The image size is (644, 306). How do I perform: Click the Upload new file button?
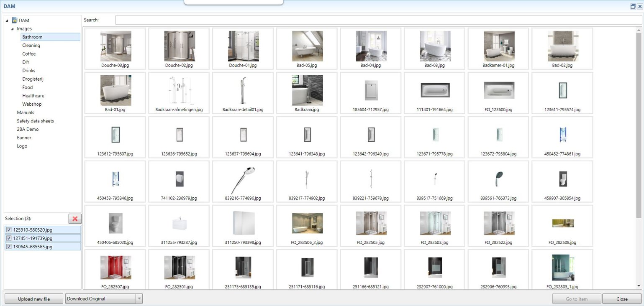coord(33,299)
